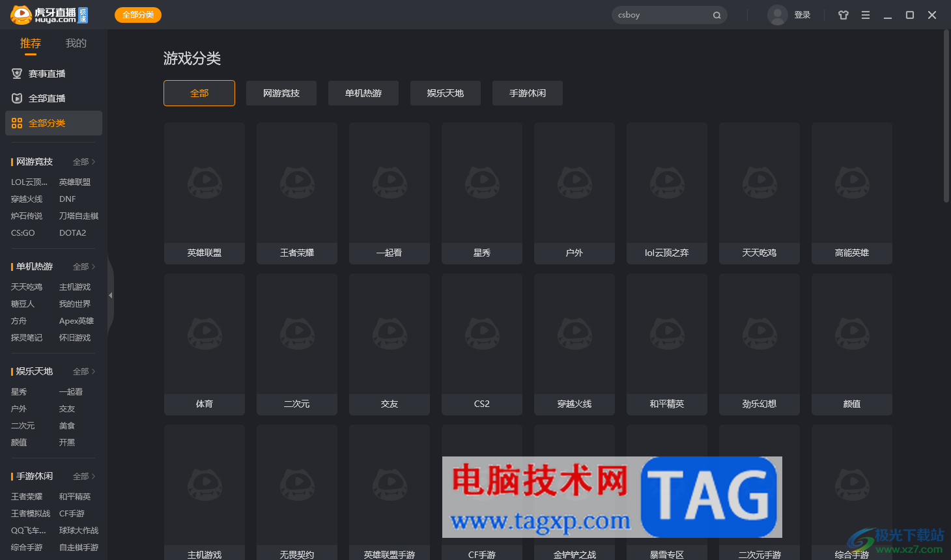Open the 英雄联盟手游 game card
Screen dimensions: 951x560
(390, 492)
